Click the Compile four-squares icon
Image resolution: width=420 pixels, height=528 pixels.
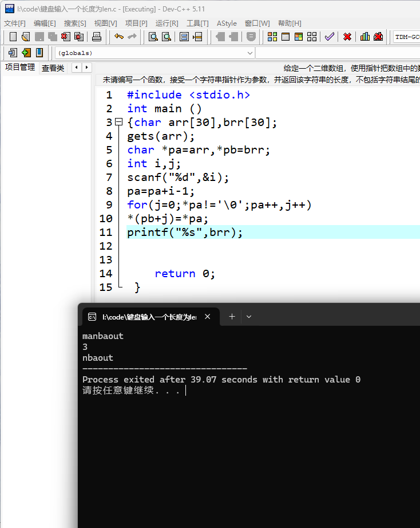(272, 37)
